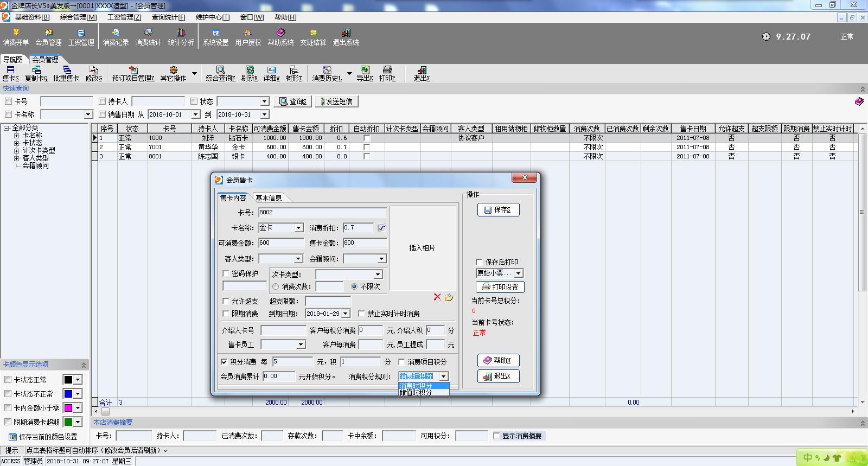Enable the 消费项目积分 checkbox
Screen dimensions: 868x466
pos(402,362)
